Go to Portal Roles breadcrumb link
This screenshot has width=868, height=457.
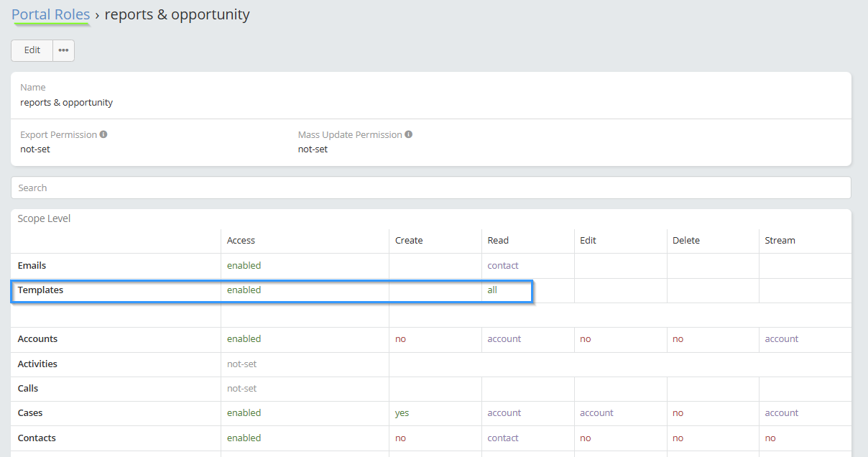click(51, 14)
